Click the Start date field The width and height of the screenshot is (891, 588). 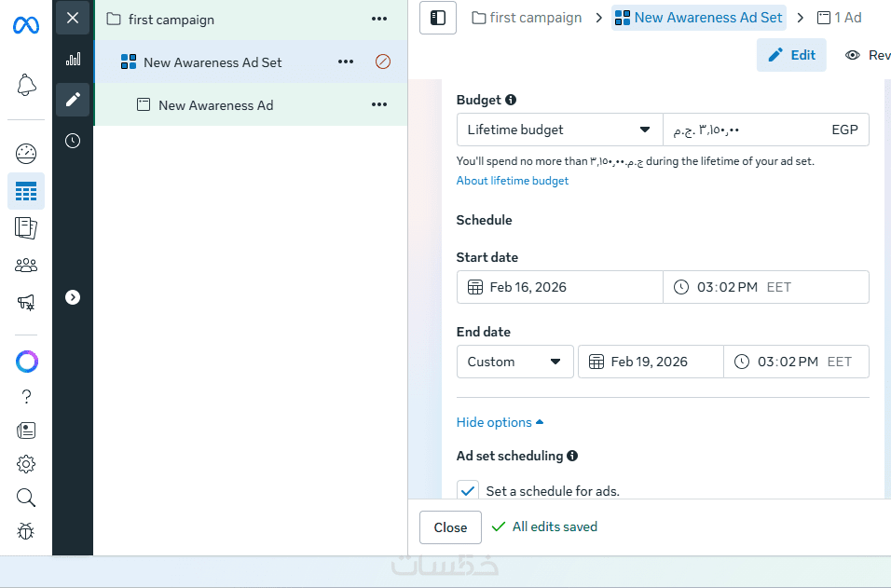[x=559, y=287]
